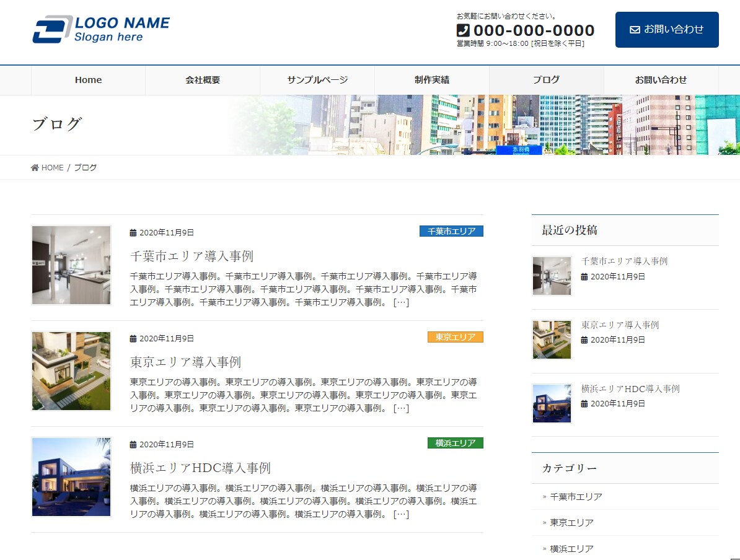
Task: Click the large ブログ page title
Action: 57,124
